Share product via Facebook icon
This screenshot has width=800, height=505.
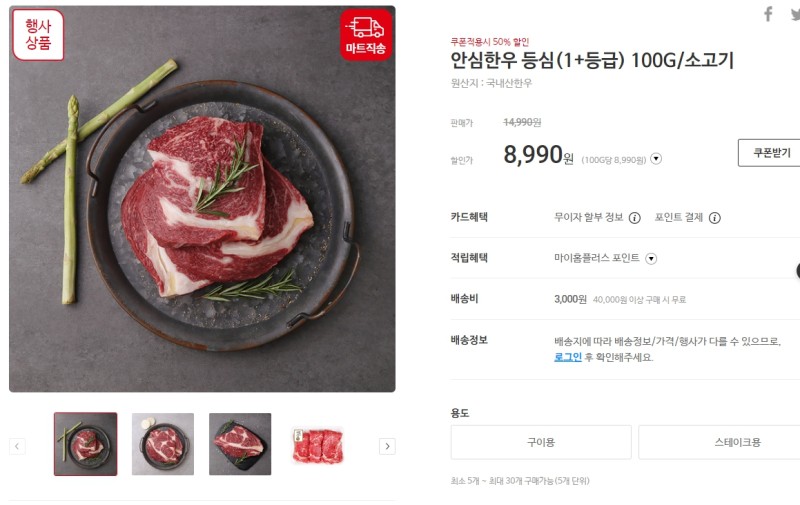click(768, 14)
